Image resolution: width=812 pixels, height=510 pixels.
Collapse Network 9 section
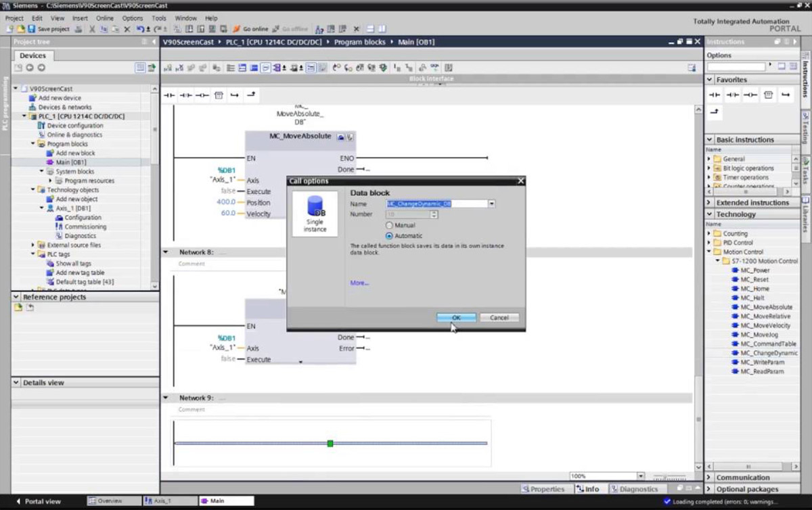click(x=166, y=398)
